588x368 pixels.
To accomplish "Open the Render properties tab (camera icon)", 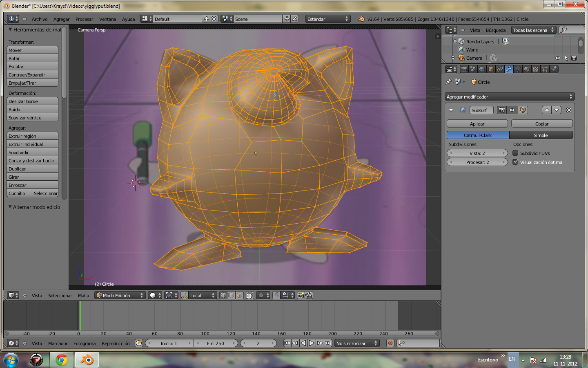I will [x=464, y=69].
